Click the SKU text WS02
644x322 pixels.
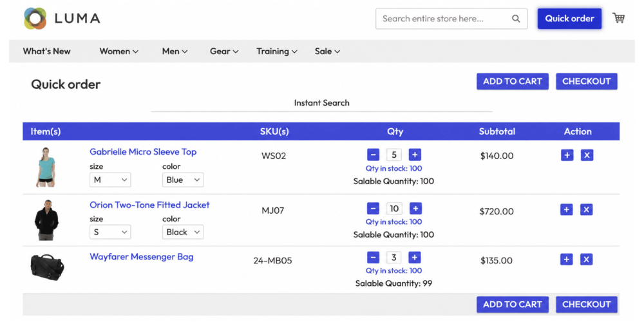click(274, 156)
